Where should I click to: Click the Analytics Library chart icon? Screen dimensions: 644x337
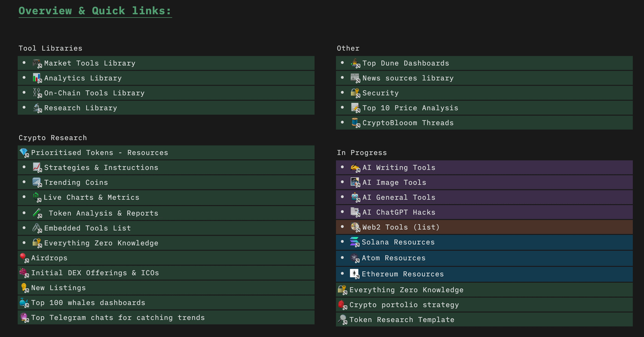click(37, 78)
